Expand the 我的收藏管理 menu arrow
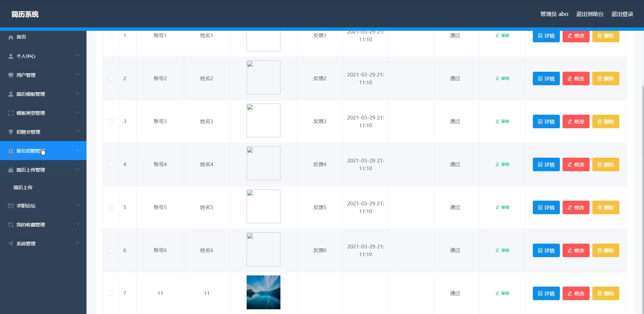Screen dimensions: 644x314 click(78, 224)
